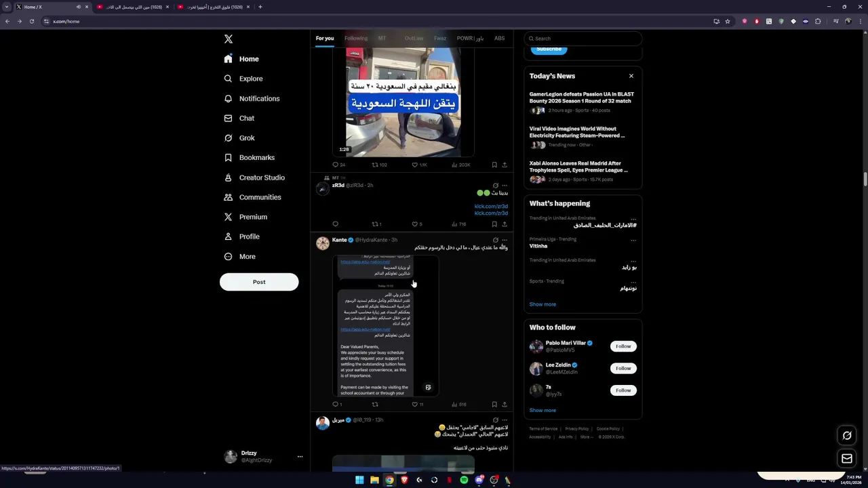Screen dimensions: 868x488
Task: Open Grok icon on Kante post
Action: pyautogui.click(x=496, y=240)
